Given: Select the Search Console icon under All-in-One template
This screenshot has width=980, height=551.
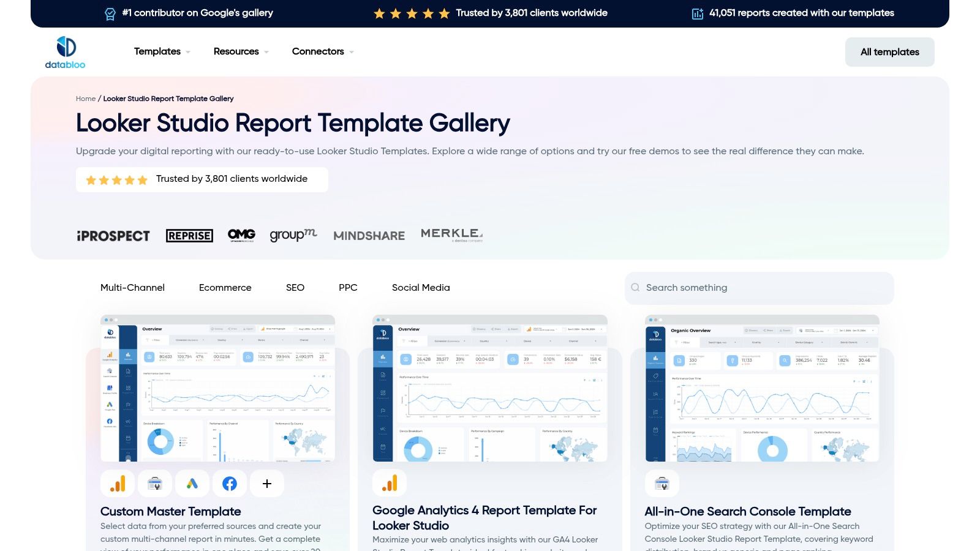Looking at the screenshot, I should 662,483.
